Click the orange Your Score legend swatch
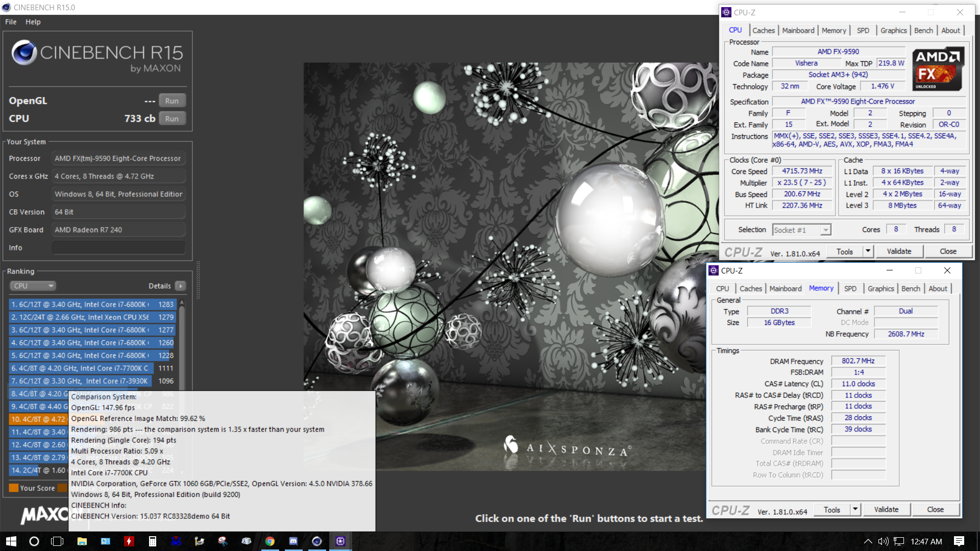 coord(14,488)
